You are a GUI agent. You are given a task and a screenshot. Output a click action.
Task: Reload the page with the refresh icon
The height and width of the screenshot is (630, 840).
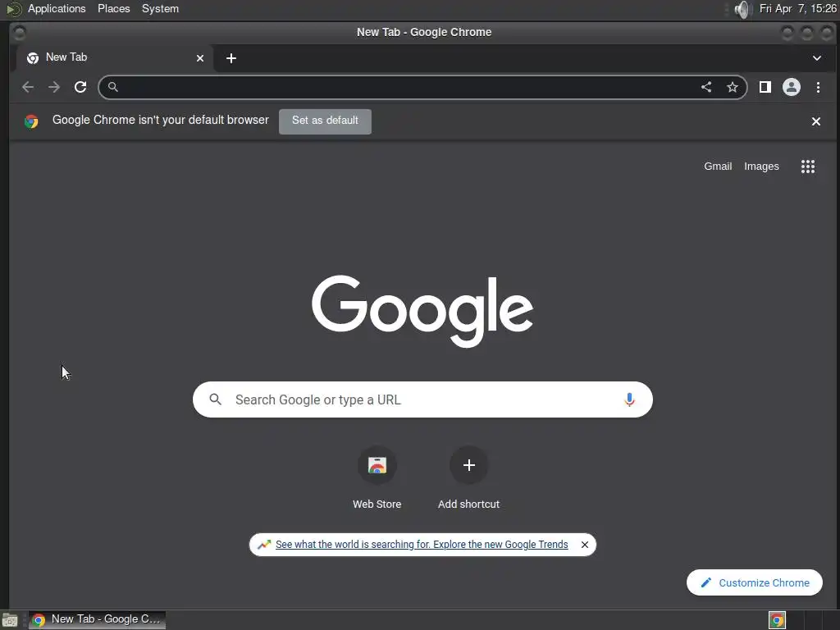pyautogui.click(x=80, y=87)
